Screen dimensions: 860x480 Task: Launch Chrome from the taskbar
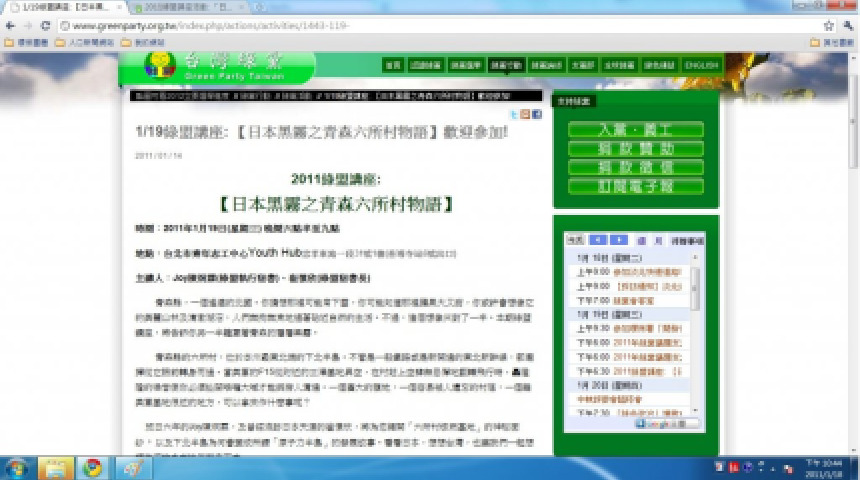pos(92,467)
